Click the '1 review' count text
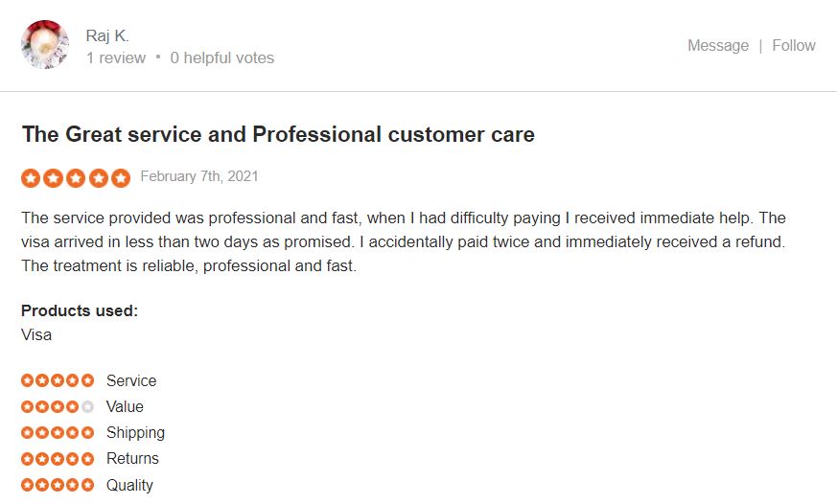 (116, 57)
